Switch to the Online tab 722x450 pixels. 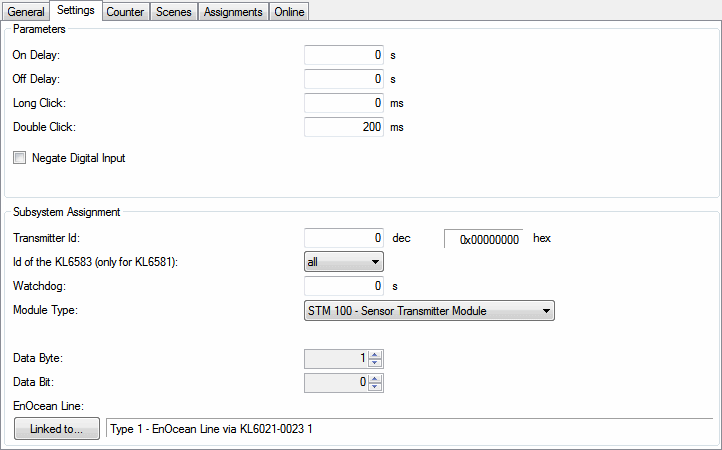[289, 12]
